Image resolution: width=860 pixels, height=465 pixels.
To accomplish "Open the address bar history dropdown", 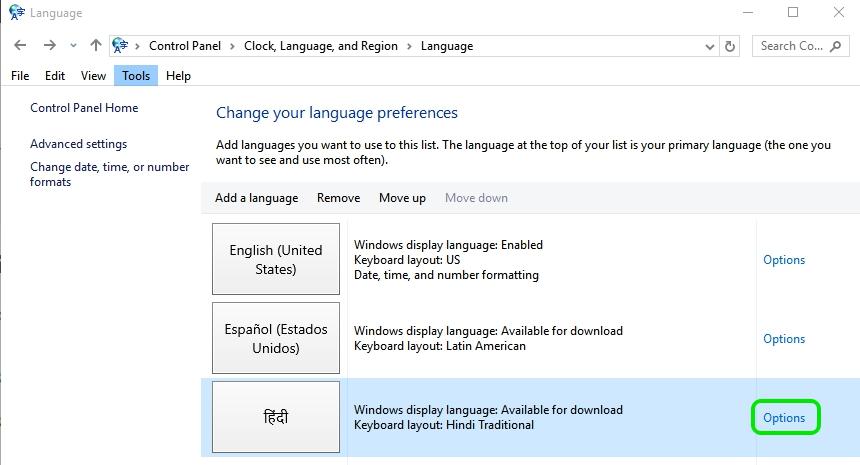I will pyautogui.click(x=709, y=47).
